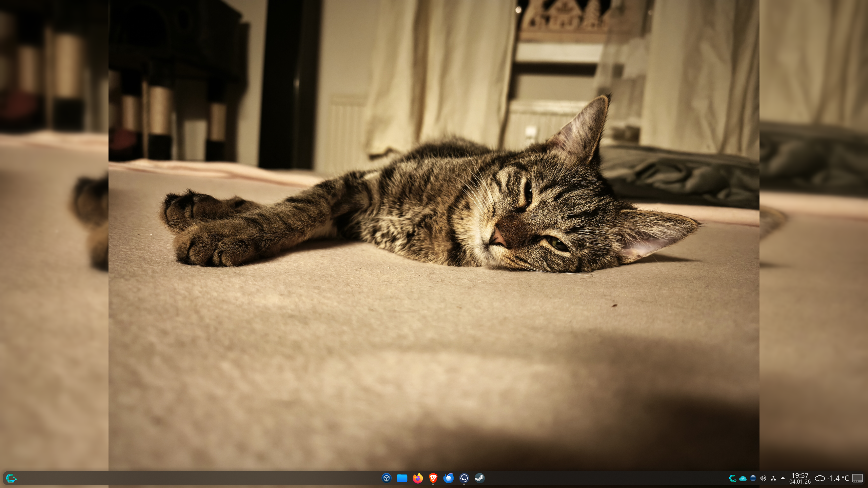Switch to the Brave browser window
This screenshot has width=868, height=488.
pyautogui.click(x=433, y=478)
